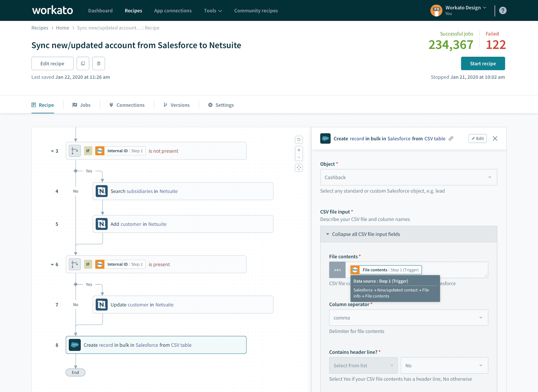The image size is (538, 392).
Task: Click the branch icon on step 3
Action: (75, 151)
